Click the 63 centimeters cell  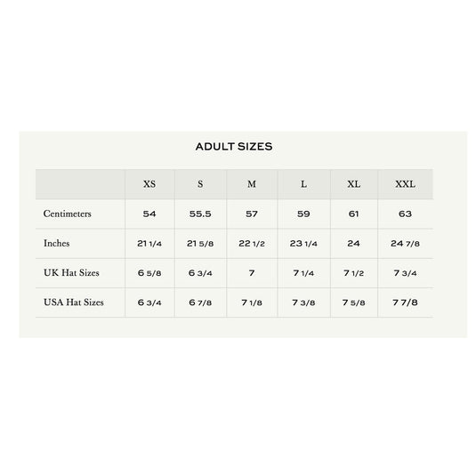[406, 214]
